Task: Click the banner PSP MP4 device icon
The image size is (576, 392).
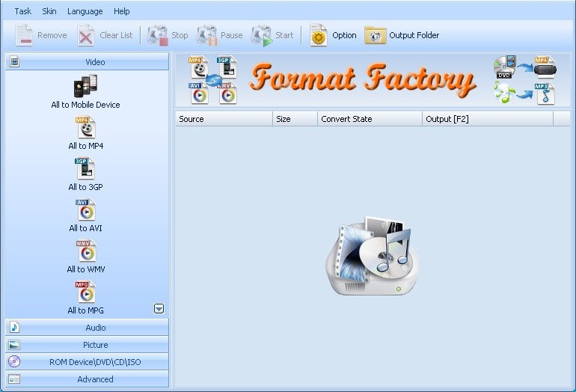Action: (545, 67)
